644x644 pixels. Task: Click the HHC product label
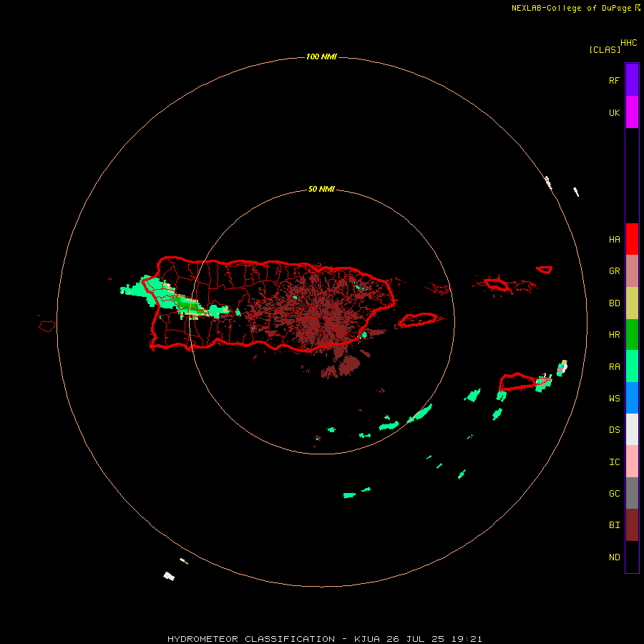point(629,43)
